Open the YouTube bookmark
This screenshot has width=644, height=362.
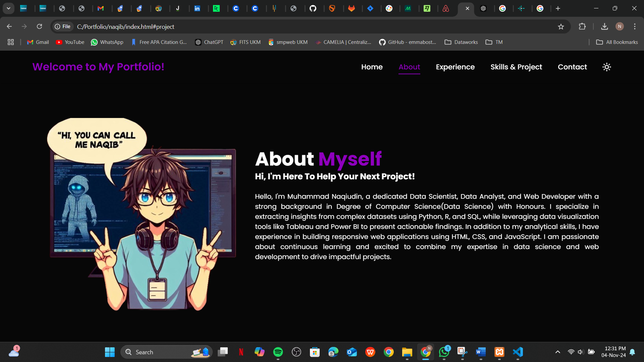[x=70, y=42]
